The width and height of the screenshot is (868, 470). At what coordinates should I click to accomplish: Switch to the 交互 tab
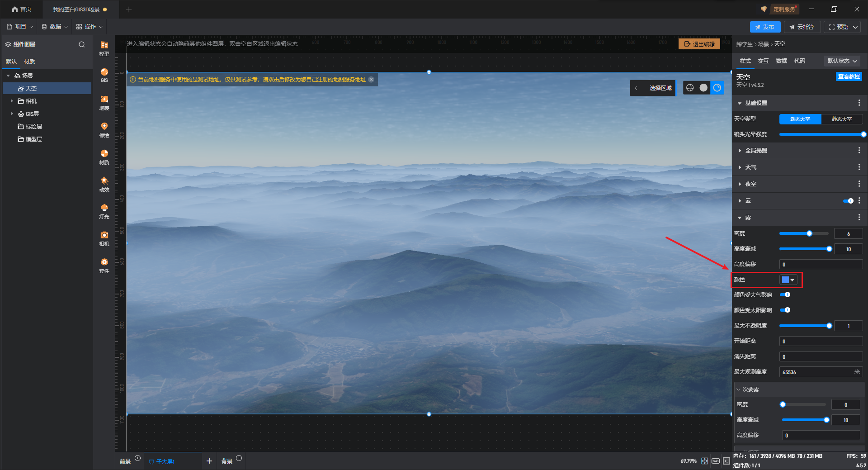[x=763, y=61]
